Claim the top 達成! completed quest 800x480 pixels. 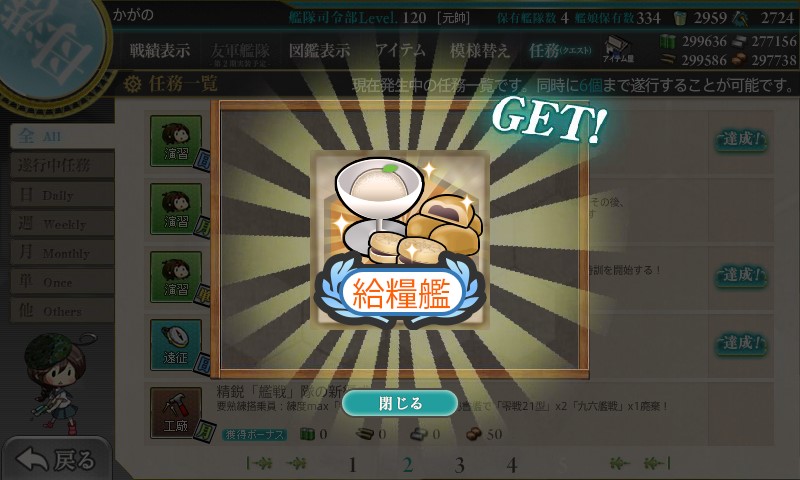pos(741,139)
